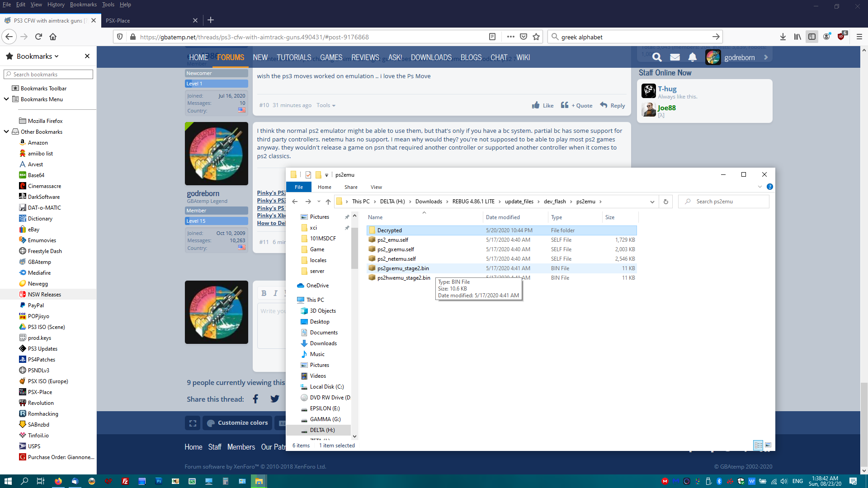Open Explorer View ribbon tab

coord(376,187)
